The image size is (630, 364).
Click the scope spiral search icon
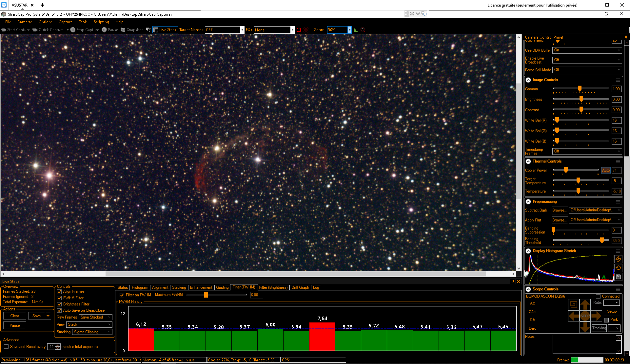pos(574,304)
